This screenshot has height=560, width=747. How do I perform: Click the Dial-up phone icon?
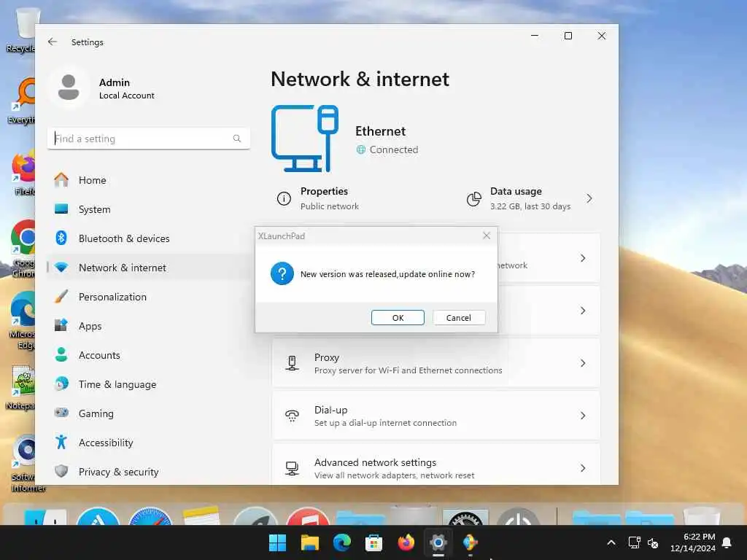tap(292, 416)
